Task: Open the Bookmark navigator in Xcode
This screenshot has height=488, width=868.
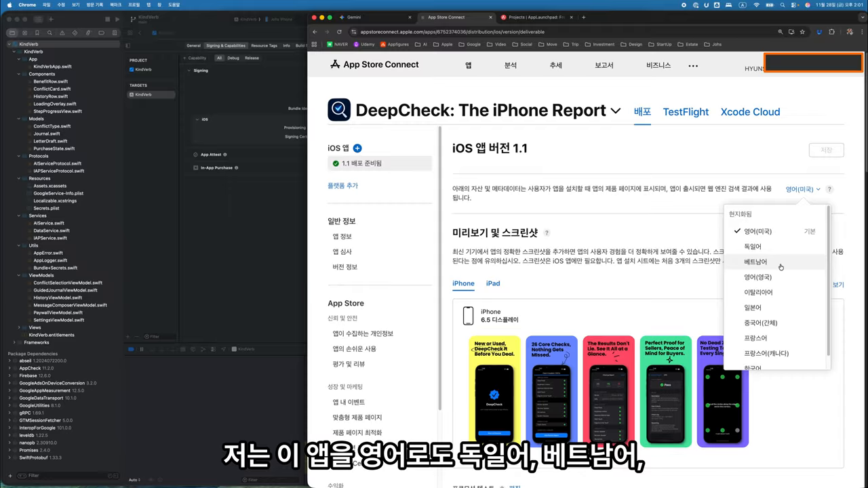Action: pos(36,33)
